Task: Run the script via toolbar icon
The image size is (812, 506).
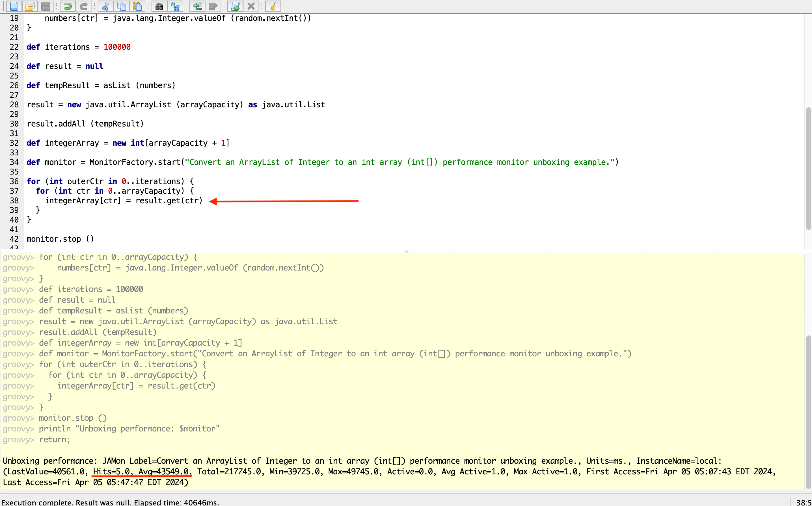Action: 235,6
